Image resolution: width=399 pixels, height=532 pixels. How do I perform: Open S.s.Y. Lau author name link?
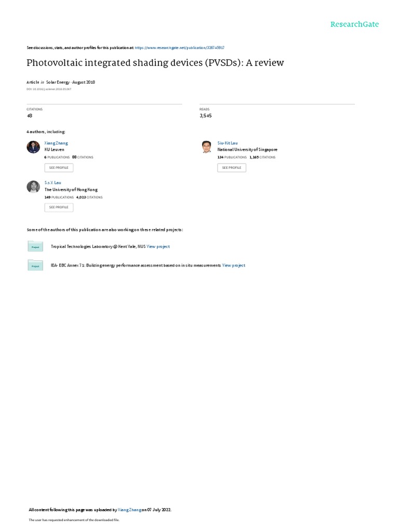(x=52, y=182)
